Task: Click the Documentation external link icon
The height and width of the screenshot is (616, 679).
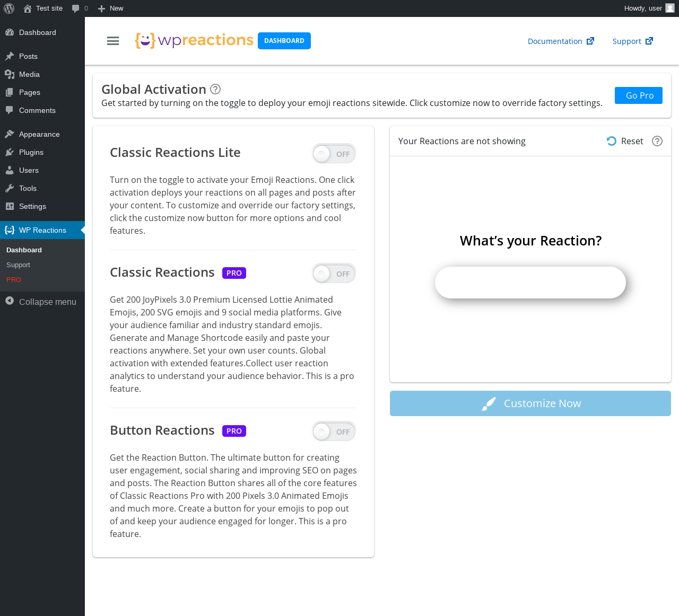Action: pos(590,41)
